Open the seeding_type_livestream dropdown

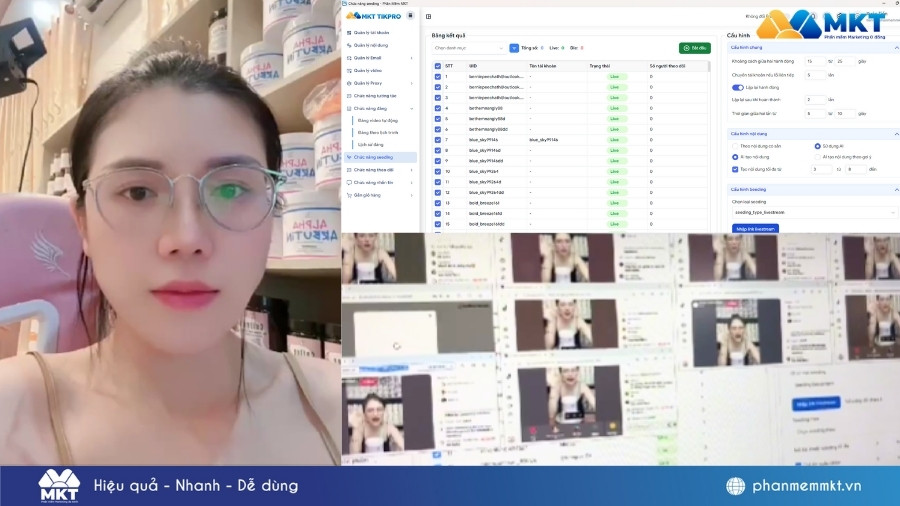coord(814,212)
